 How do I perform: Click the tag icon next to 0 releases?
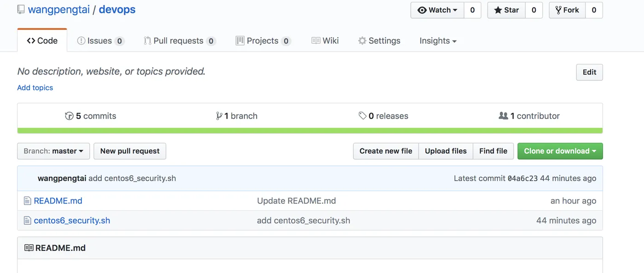click(362, 116)
